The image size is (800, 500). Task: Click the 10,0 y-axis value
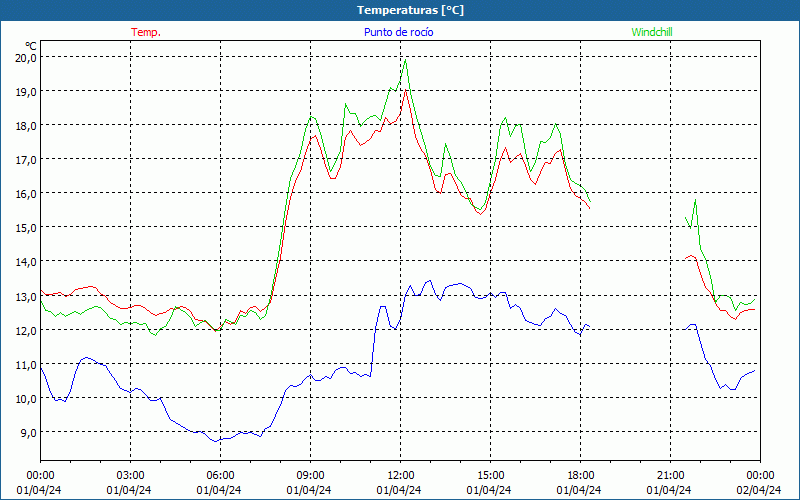[26, 398]
